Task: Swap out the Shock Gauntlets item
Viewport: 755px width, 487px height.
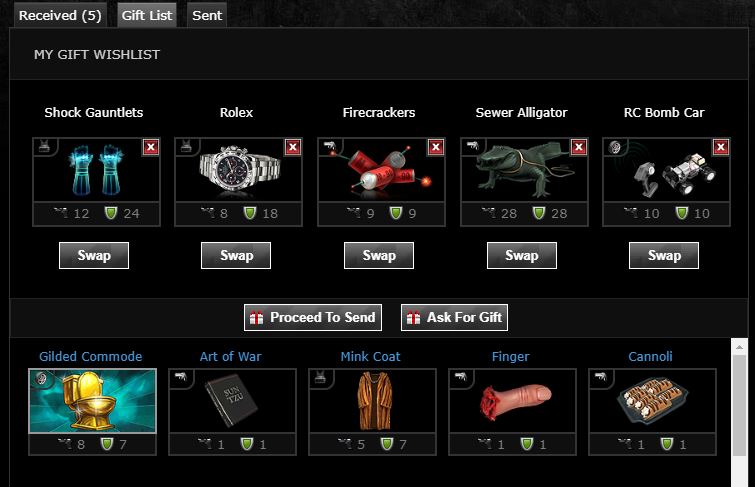Action: point(94,255)
